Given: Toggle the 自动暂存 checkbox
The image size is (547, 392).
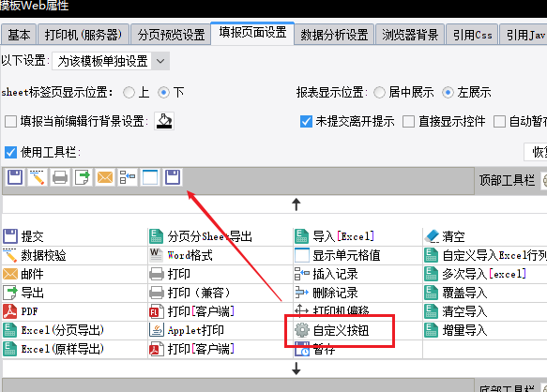Looking at the screenshot, I should click(499, 122).
